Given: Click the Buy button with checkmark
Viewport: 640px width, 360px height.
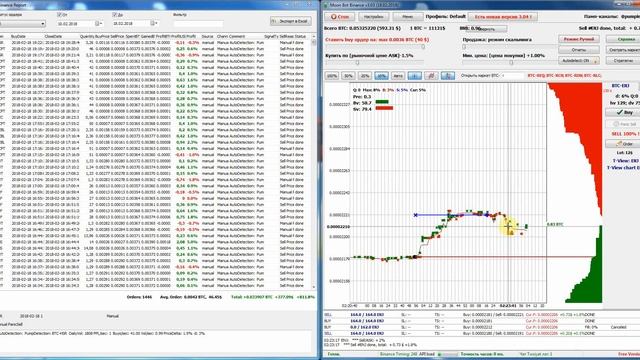Looking at the screenshot, I should click(624, 112).
